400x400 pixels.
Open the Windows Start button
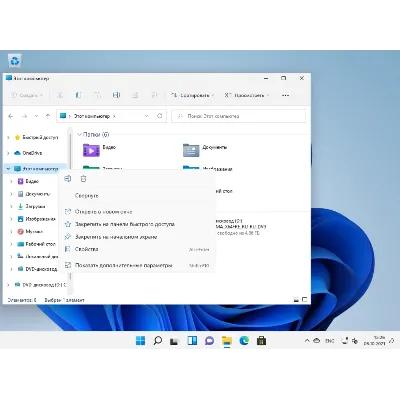pos(141,341)
